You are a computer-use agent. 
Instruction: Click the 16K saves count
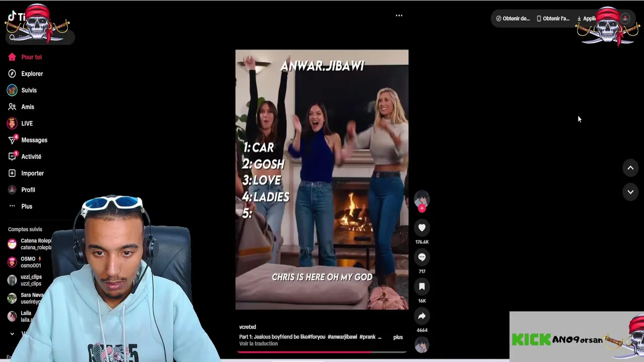422,301
